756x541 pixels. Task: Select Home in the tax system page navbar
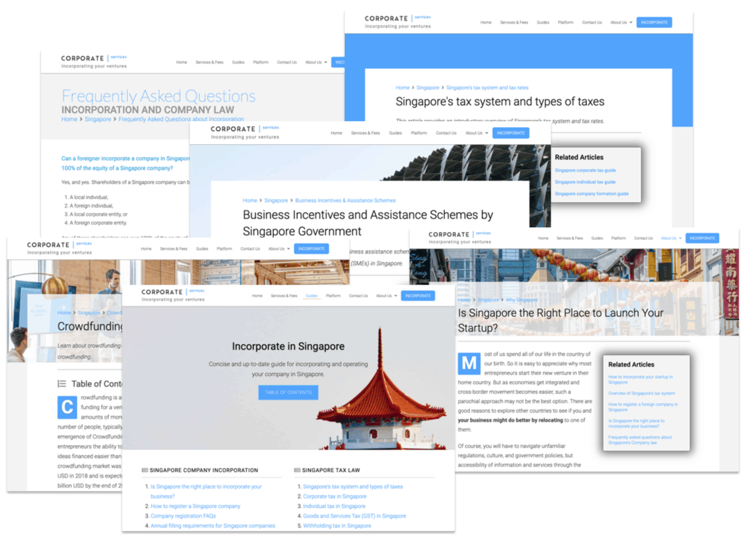click(486, 22)
